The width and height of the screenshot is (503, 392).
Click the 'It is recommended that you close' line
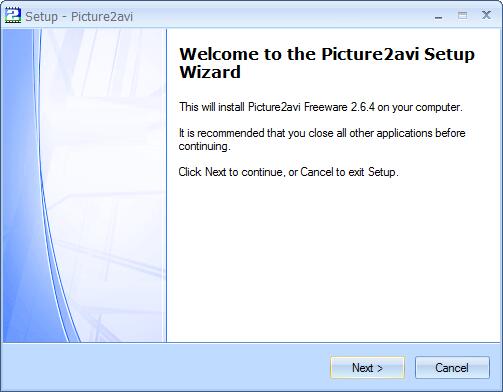point(322,133)
